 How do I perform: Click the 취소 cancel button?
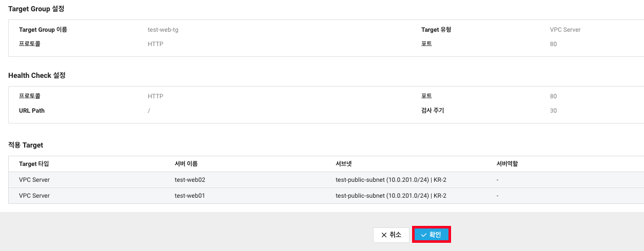(391, 235)
